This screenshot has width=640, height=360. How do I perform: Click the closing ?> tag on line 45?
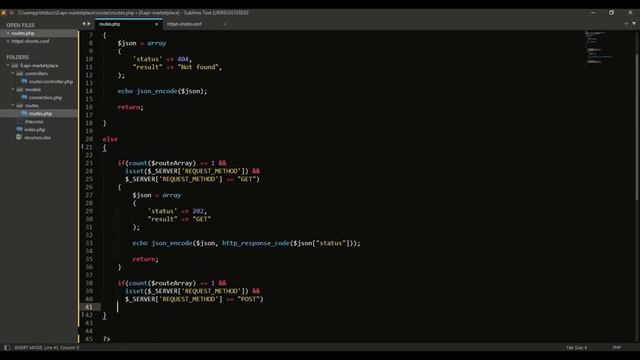[x=107, y=339]
